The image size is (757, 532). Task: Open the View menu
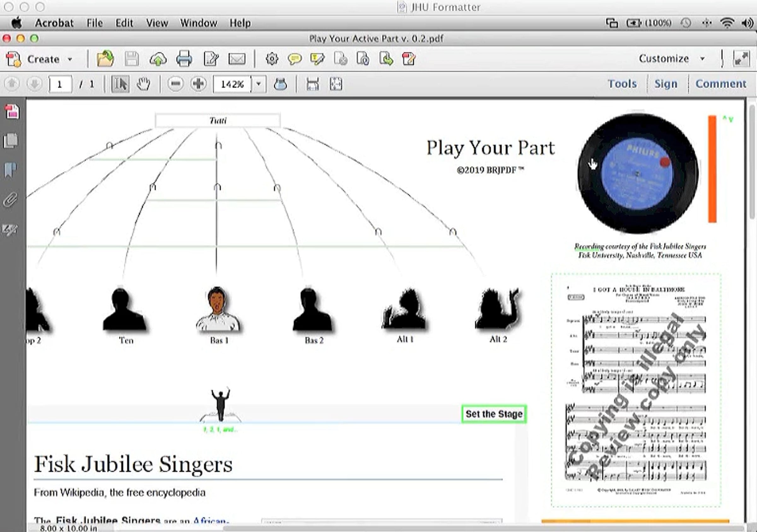coord(157,23)
